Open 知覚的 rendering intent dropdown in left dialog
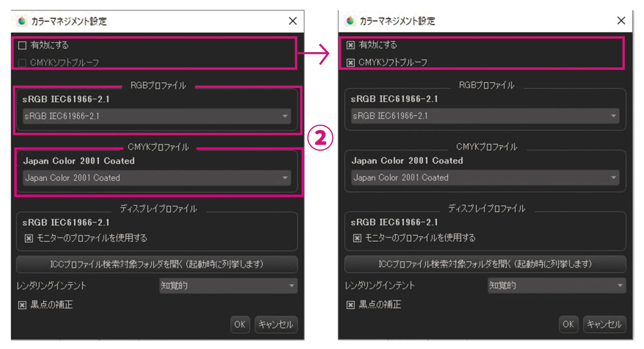The image size is (644, 349). (228, 286)
